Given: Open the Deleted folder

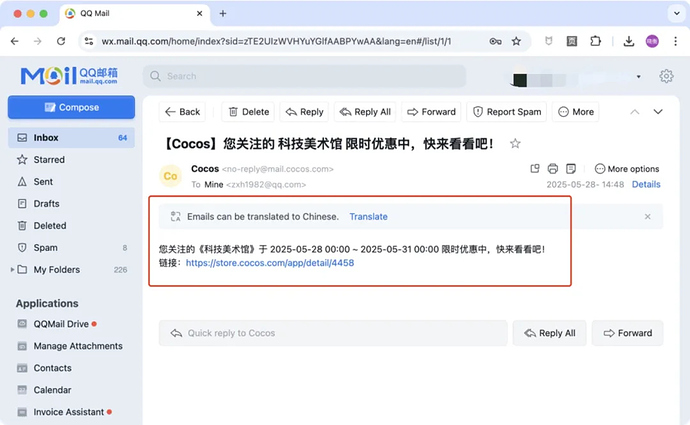Looking at the screenshot, I should pyautogui.click(x=71, y=226).
